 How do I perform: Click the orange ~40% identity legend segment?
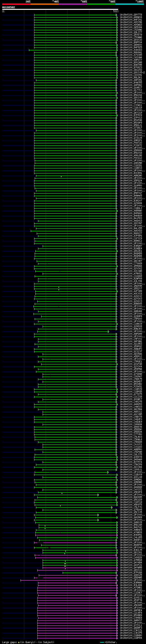click(x=45, y=4)
